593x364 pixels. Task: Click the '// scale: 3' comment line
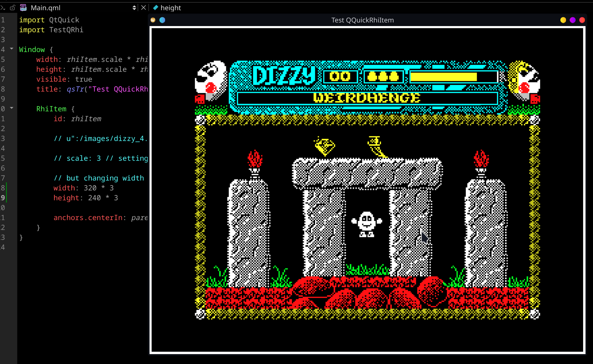(101, 158)
